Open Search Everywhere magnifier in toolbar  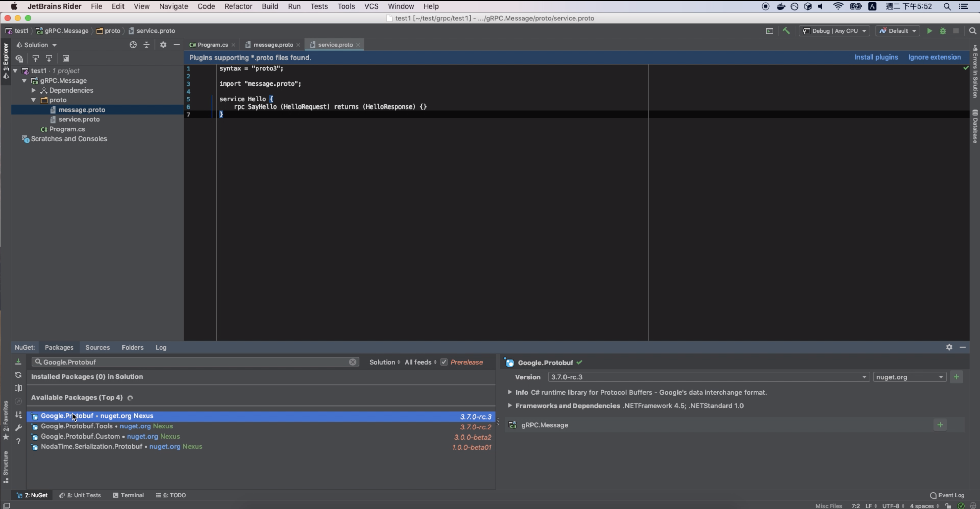[x=973, y=31]
